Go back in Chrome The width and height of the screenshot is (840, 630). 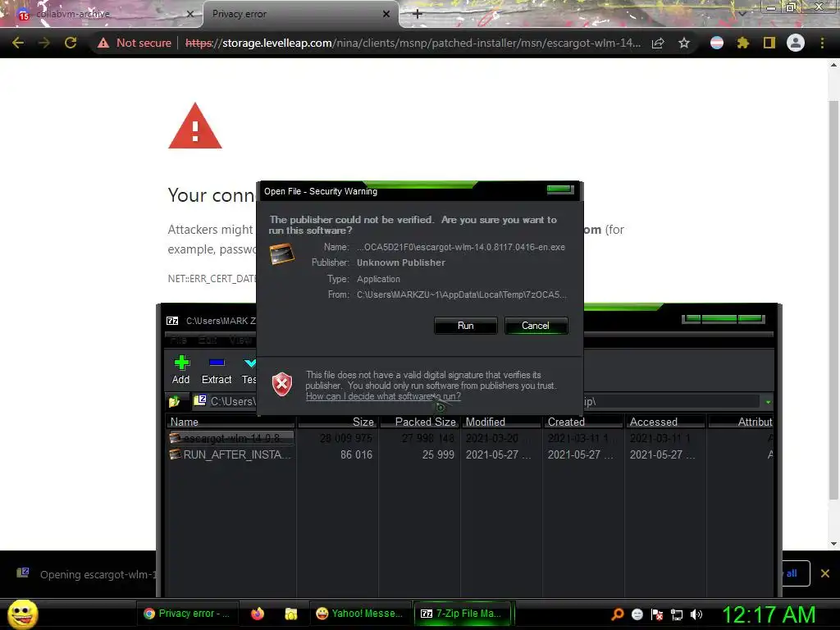click(x=18, y=43)
